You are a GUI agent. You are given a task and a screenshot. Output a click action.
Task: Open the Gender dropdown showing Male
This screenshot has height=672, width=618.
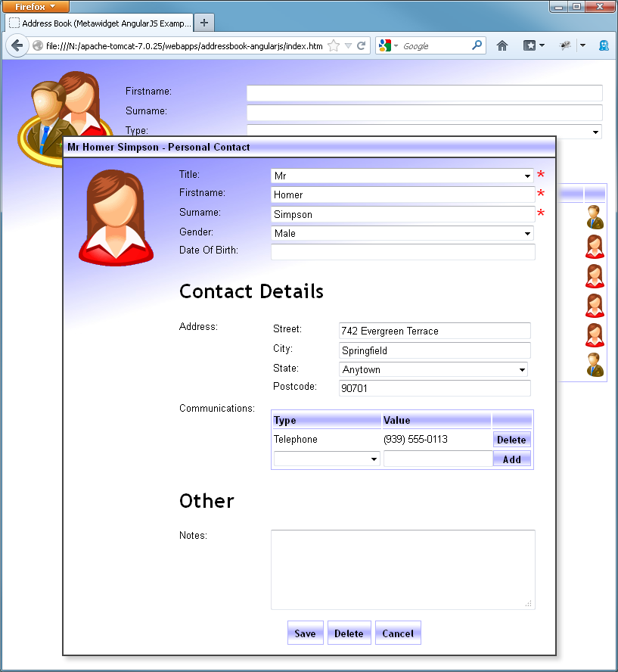(x=402, y=233)
